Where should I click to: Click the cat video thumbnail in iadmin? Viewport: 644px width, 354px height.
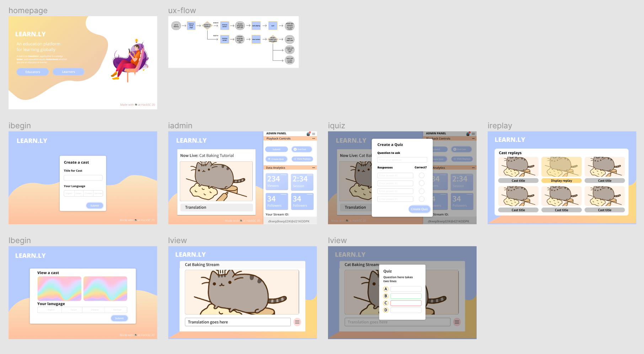pyautogui.click(x=216, y=181)
